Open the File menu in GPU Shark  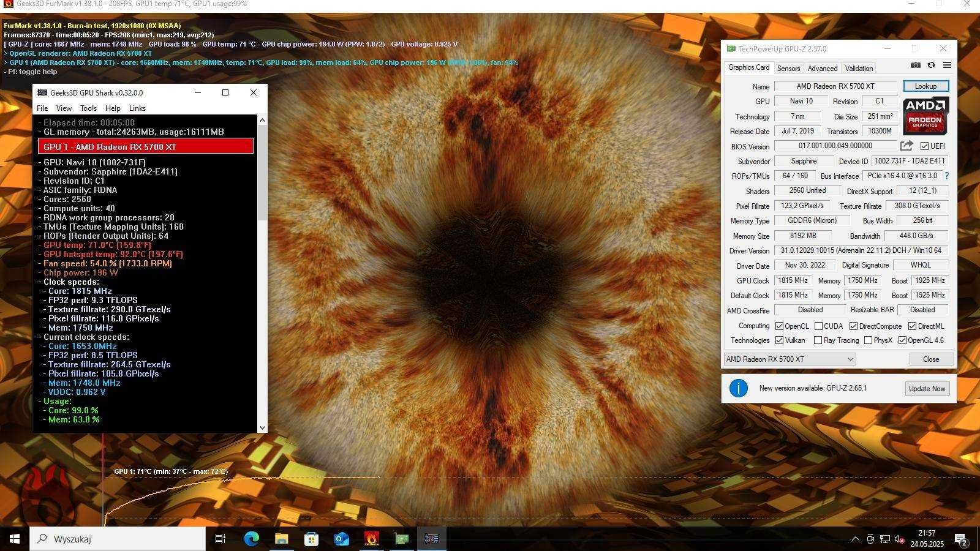[x=42, y=108]
